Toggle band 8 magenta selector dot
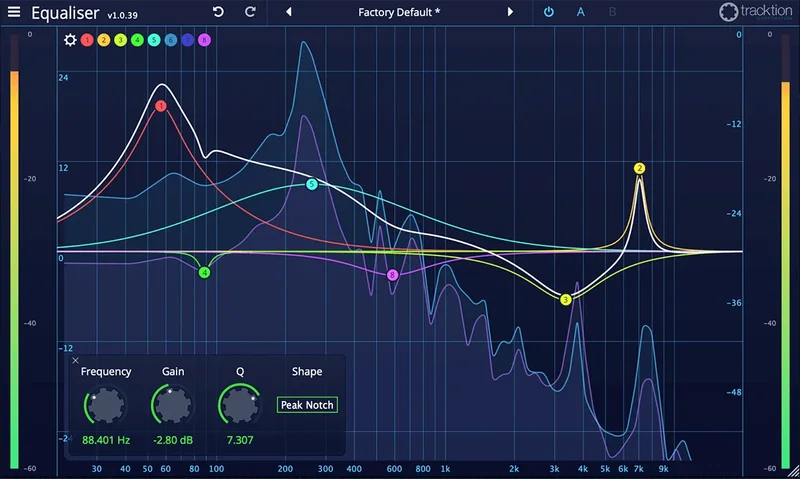The width and height of the screenshot is (800, 479). coord(204,40)
